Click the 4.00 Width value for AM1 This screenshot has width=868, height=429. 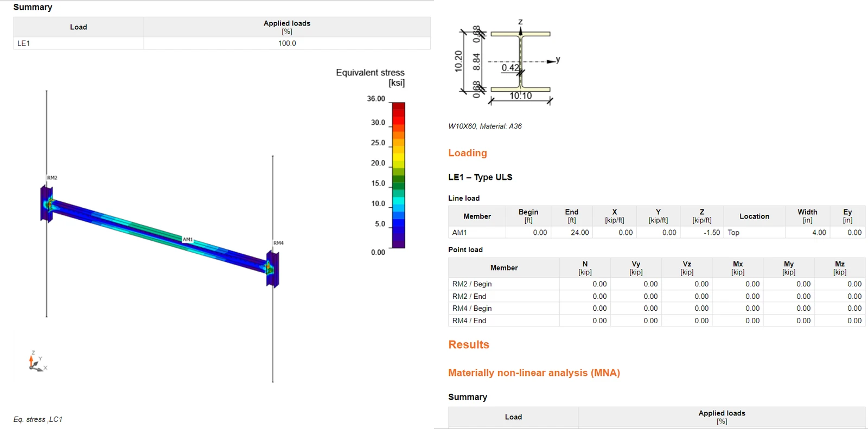pos(819,232)
